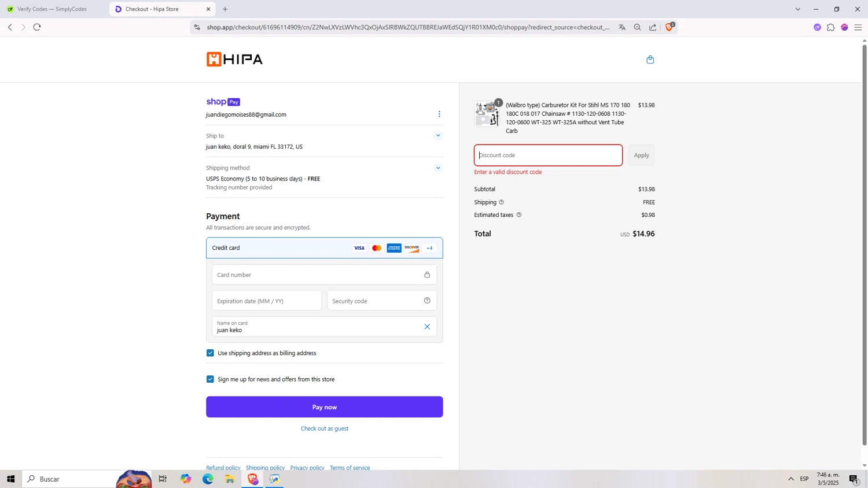
Task: Click Check out as guest link
Action: pyautogui.click(x=324, y=428)
